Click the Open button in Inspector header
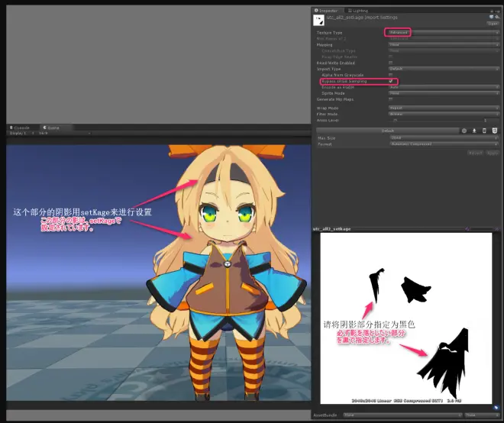This screenshot has height=423, width=504. coord(493,24)
